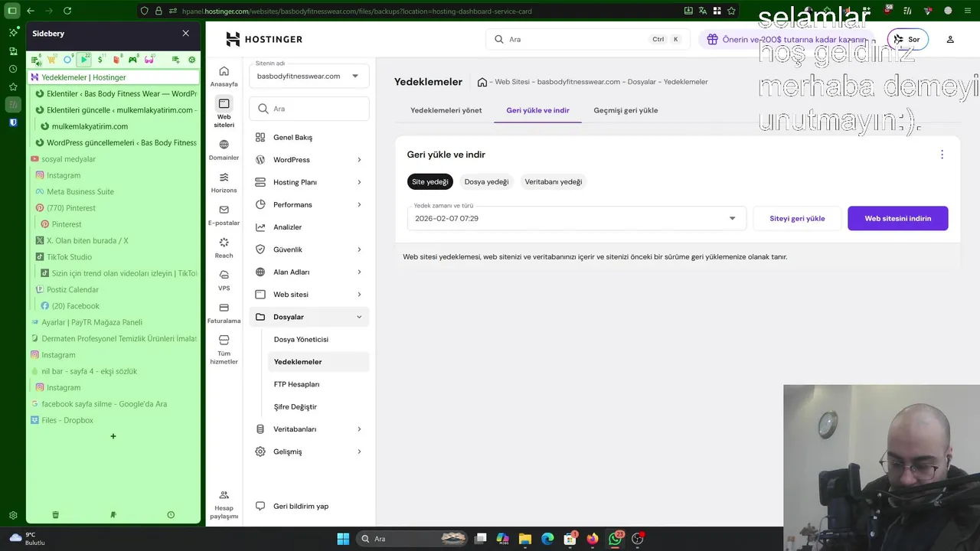
Task: Go to Domainler section
Action: [x=224, y=150]
